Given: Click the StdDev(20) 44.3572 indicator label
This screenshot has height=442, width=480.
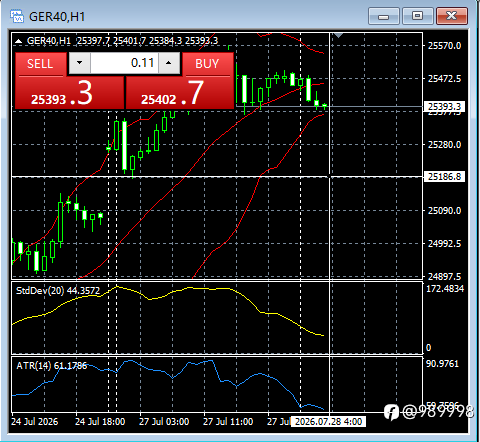Looking at the screenshot, I should click(x=58, y=291).
